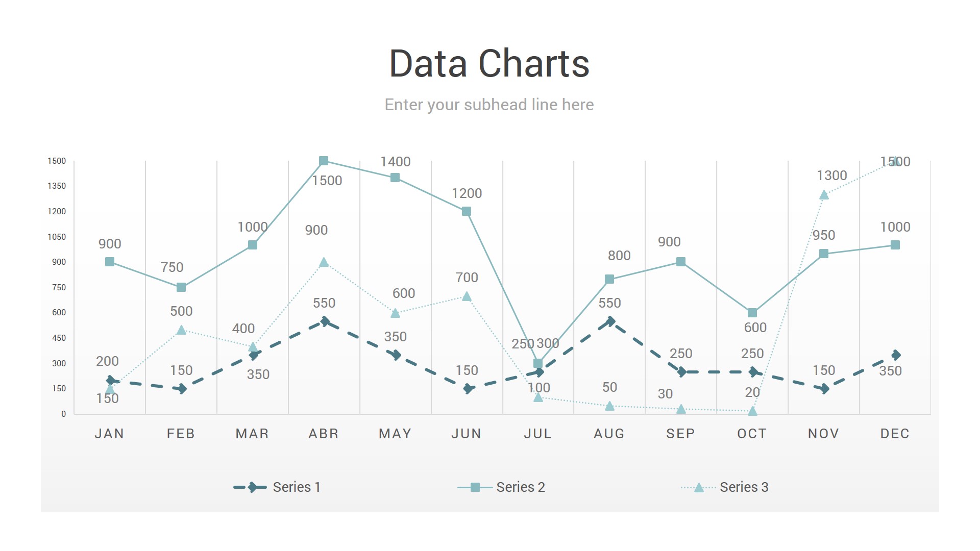Click the 1400 data label above MAY

[x=396, y=162]
